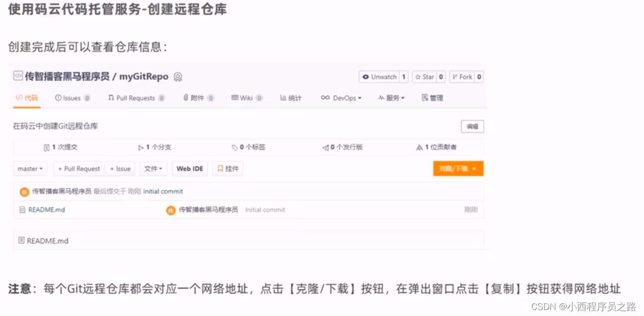Click the Fork count 0

click(x=479, y=77)
